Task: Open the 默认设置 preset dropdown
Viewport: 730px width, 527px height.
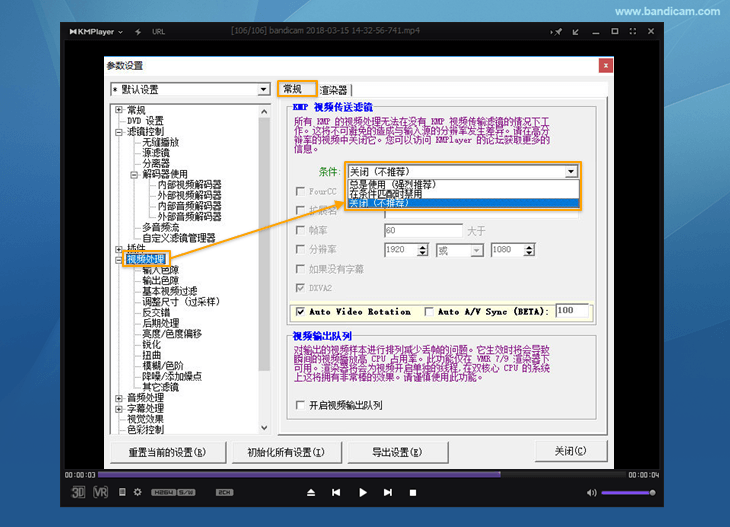Action: click(x=264, y=89)
